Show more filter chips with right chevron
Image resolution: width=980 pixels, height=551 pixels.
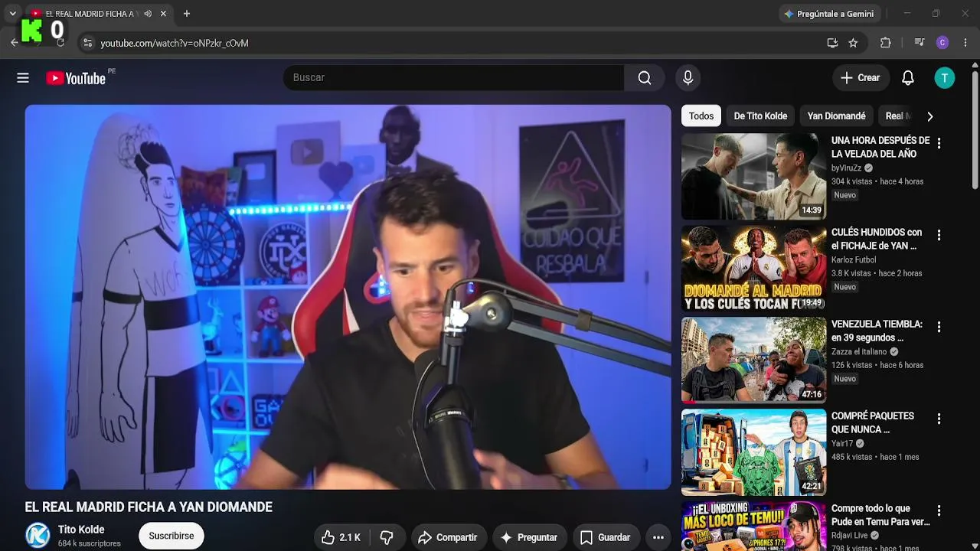(x=929, y=116)
